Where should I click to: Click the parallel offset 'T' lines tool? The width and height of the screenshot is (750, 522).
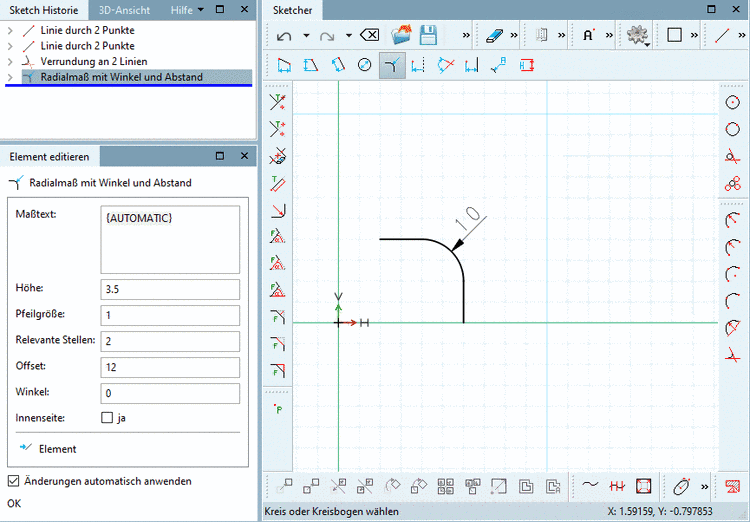click(277, 183)
